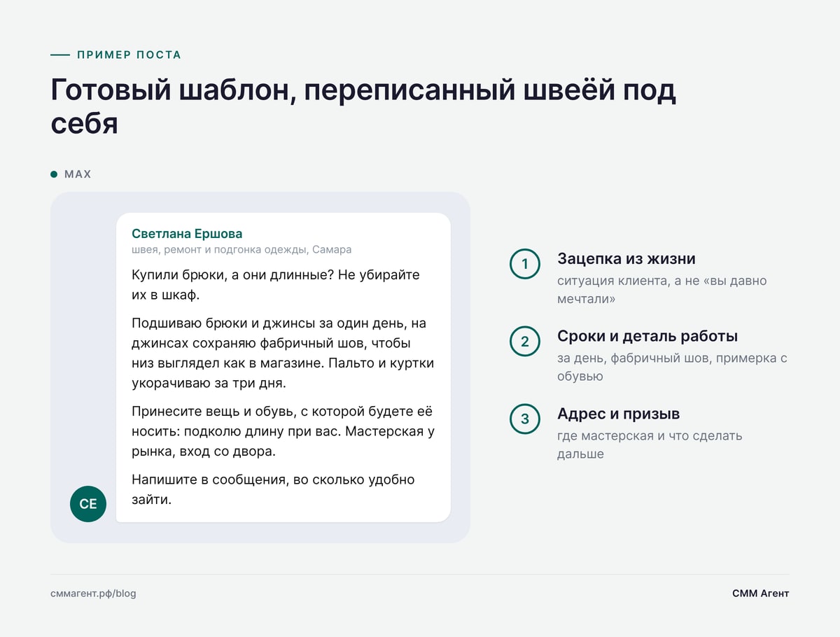This screenshot has height=637, width=840.
Task: Click the CE avatar circle
Action: pyautogui.click(x=88, y=504)
